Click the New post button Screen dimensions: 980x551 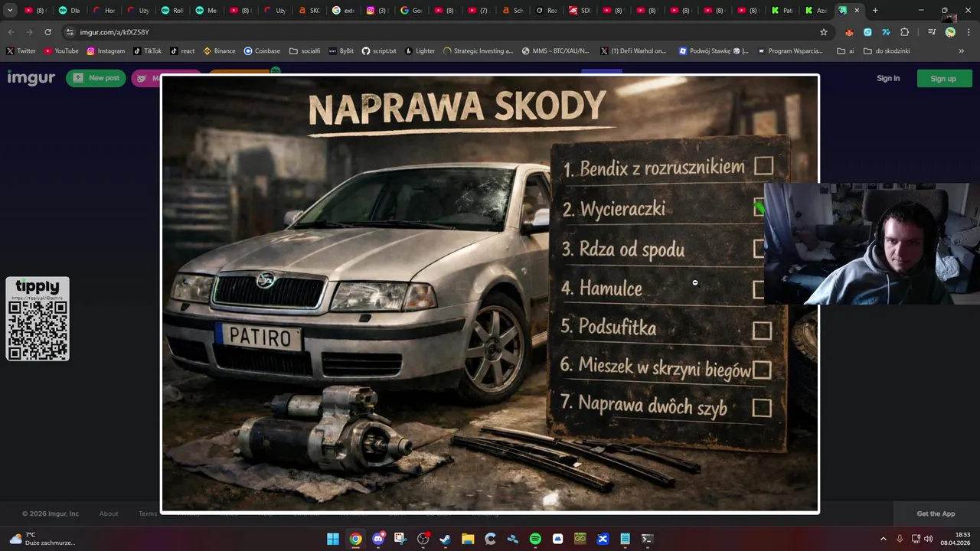96,78
